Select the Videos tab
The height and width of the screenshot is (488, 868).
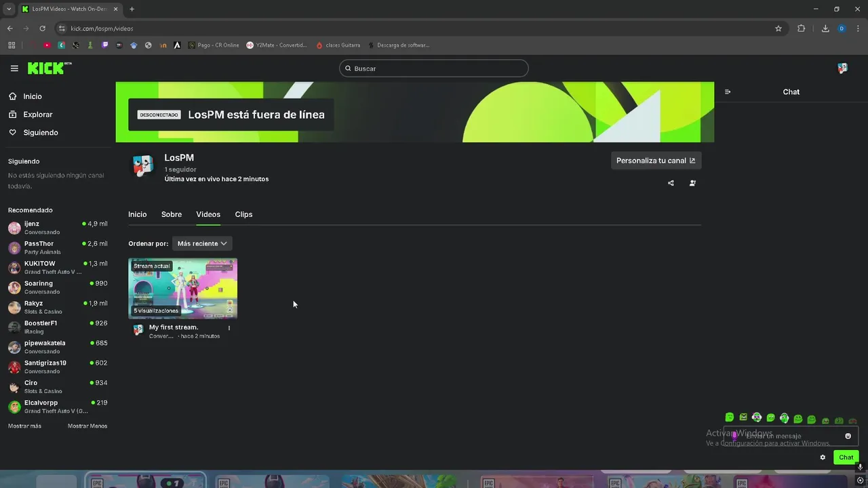(208, 214)
